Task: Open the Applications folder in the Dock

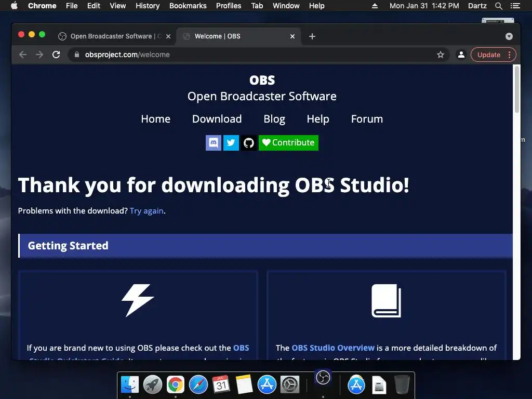Action: [x=356, y=384]
